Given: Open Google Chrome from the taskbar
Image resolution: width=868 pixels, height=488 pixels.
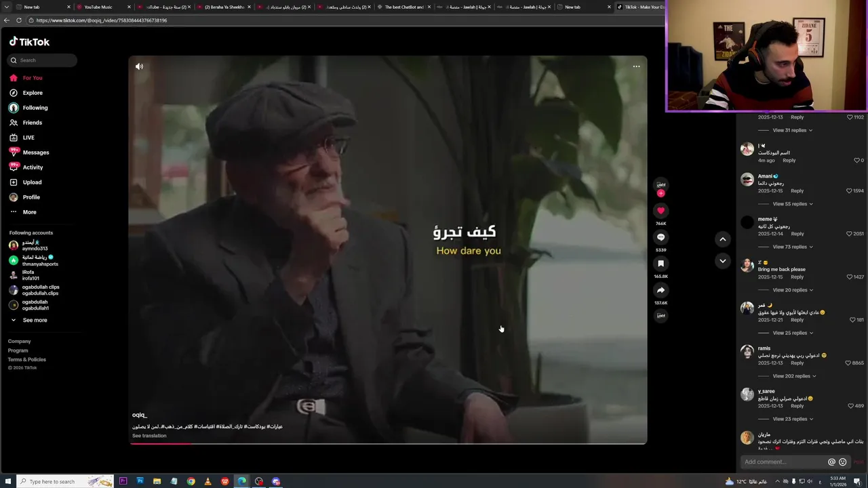Looking at the screenshot, I should coord(191,481).
